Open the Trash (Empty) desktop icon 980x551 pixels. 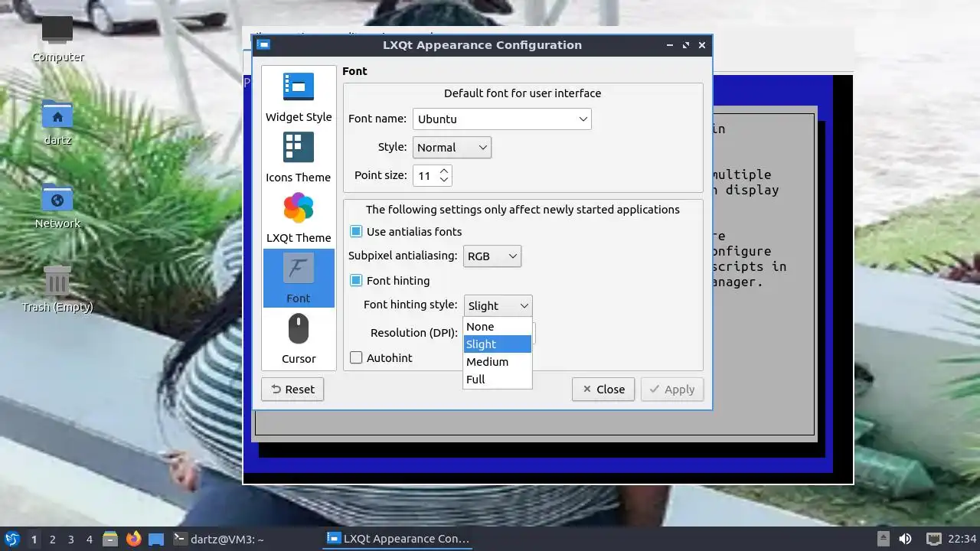[x=57, y=289]
